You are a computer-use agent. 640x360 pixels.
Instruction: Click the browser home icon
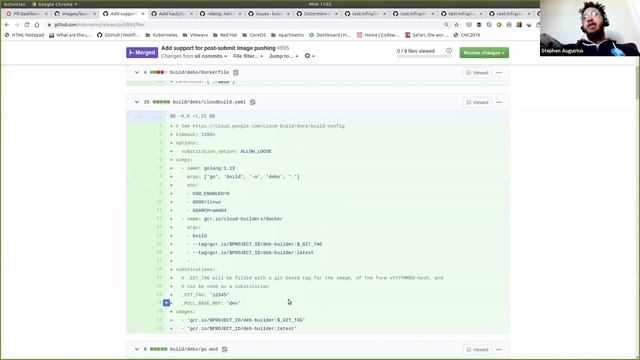(x=37, y=25)
